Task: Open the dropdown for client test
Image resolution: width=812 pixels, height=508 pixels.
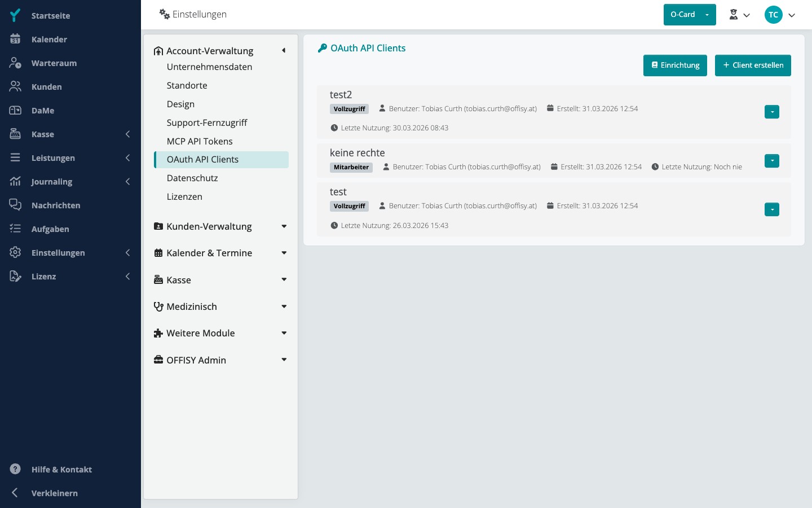Action: coord(772,209)
